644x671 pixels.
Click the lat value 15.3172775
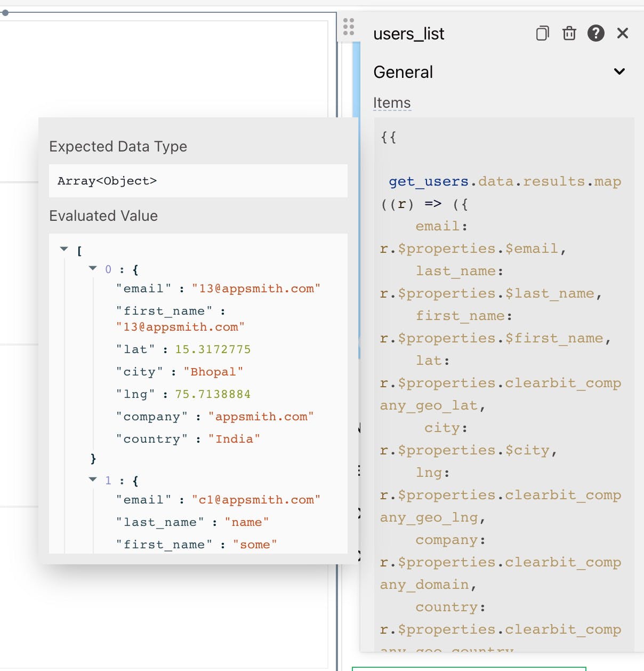213,349
